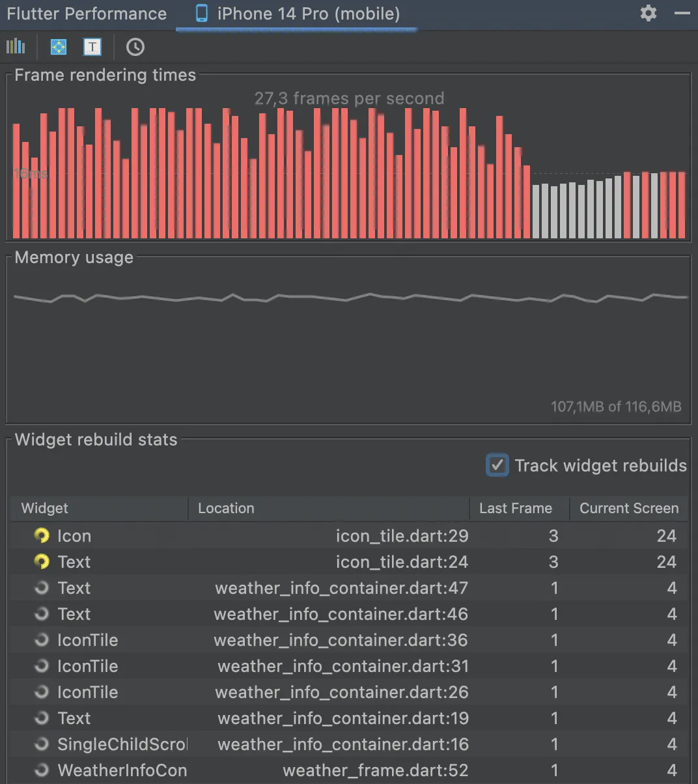Toggle the paint baselines (T) toolbar icon
The height and width of the screenshot is (784, 698).
[x=92, y=46]
